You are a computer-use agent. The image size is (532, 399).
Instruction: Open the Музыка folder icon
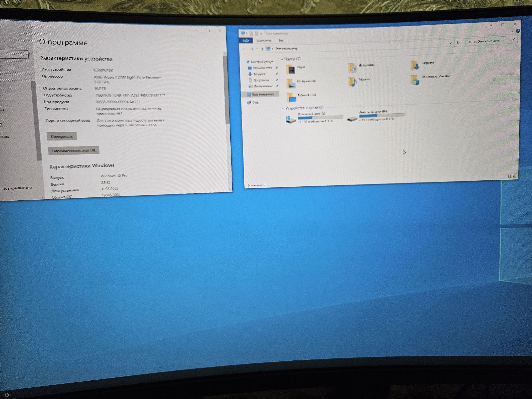pos(353,82)
